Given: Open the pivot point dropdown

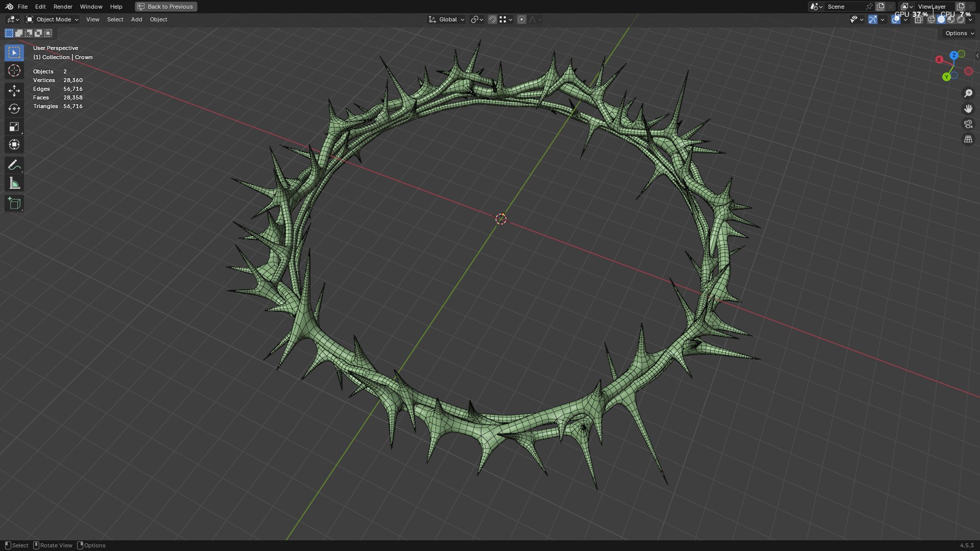Looking at the screenshot, I should 477,19.
